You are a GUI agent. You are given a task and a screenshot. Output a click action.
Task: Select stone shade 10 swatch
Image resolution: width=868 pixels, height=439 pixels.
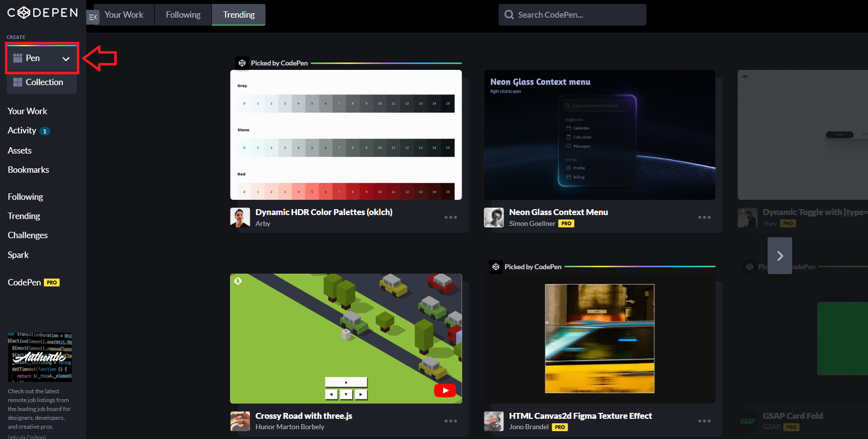click(x=380, y=148)
